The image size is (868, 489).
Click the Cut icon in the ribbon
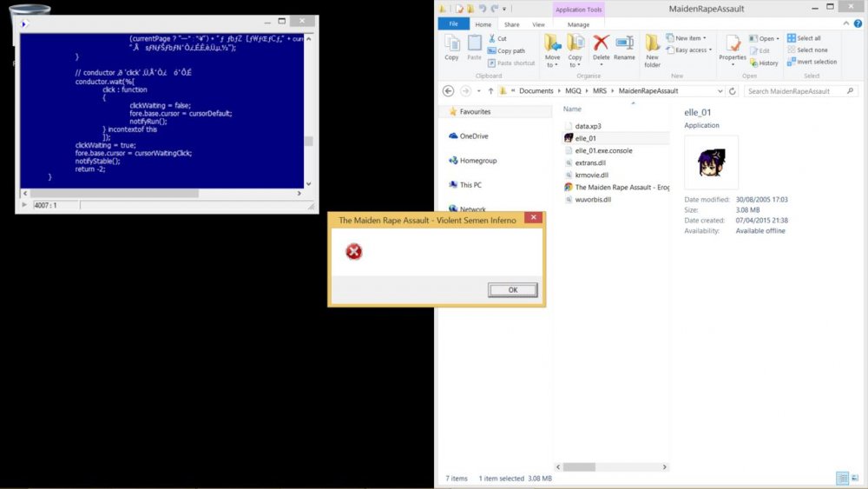coord(491,39)
